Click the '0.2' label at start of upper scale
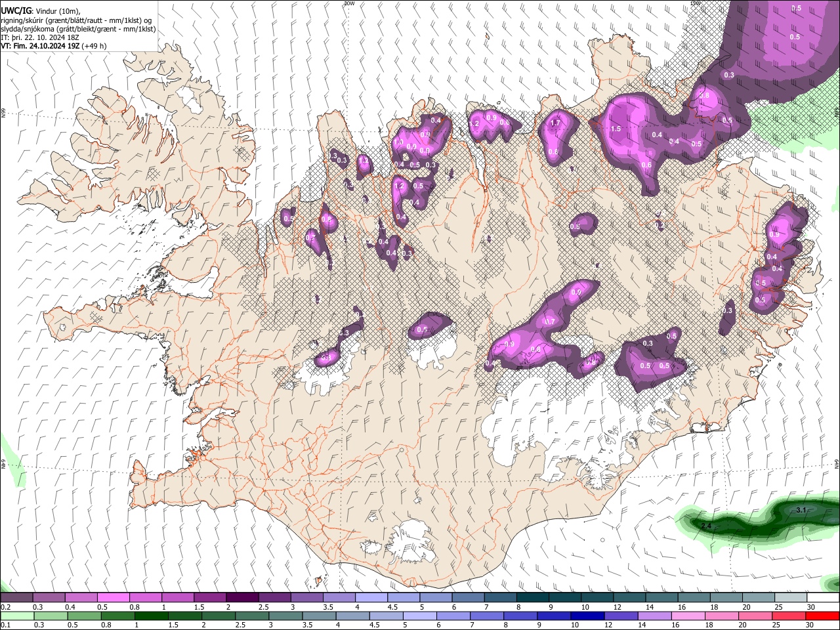The image size is (840, 630). point(6,607)
